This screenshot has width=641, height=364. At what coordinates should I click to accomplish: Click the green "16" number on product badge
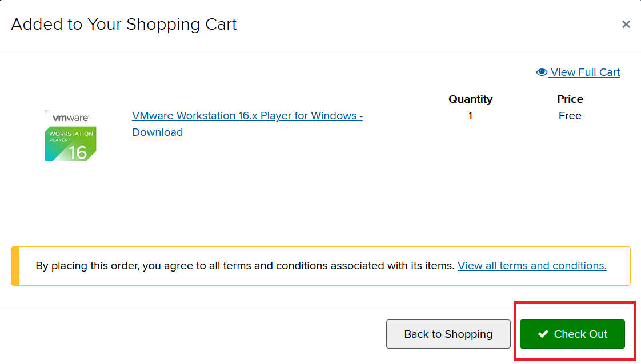pyautogui.click(x=77, y=152)
